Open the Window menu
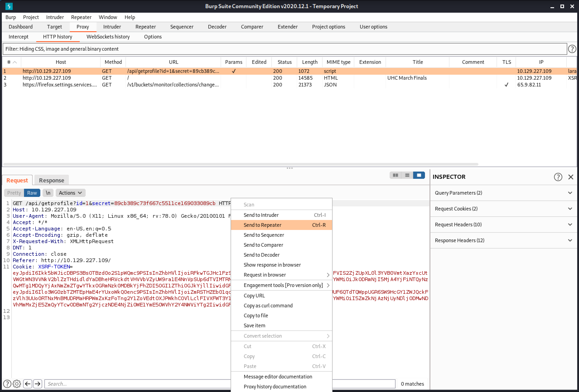 click(x=108, y=17)
